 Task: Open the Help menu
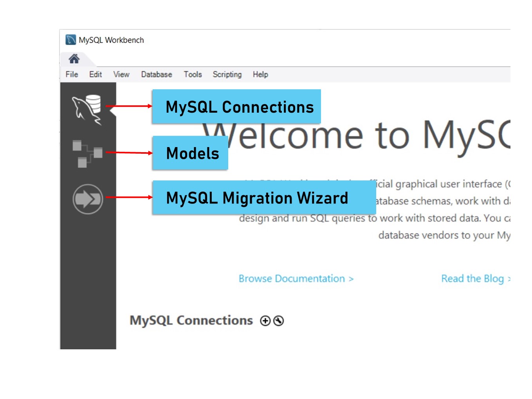tap(260, 74)
